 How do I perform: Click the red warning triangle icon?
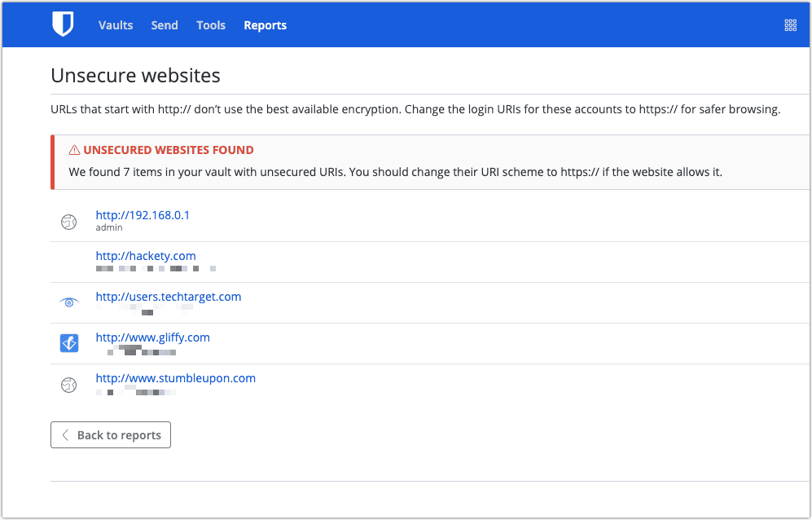tap(75, 150)
